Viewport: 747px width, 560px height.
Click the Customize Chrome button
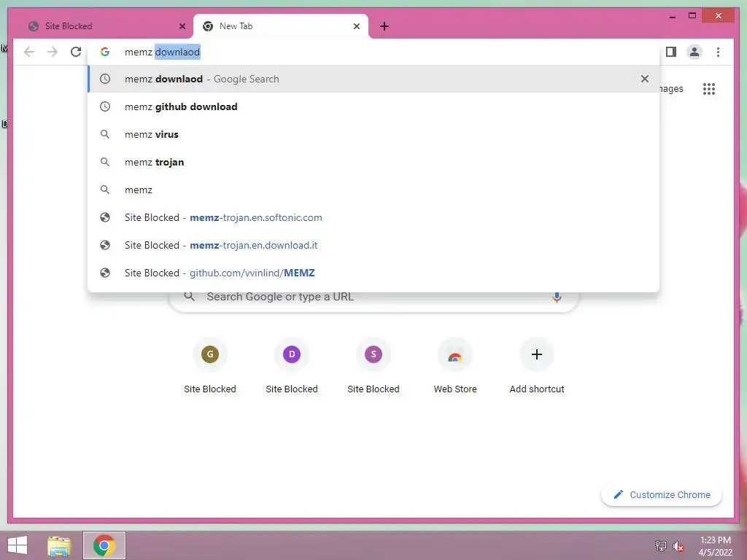click(x=662, y=495)
